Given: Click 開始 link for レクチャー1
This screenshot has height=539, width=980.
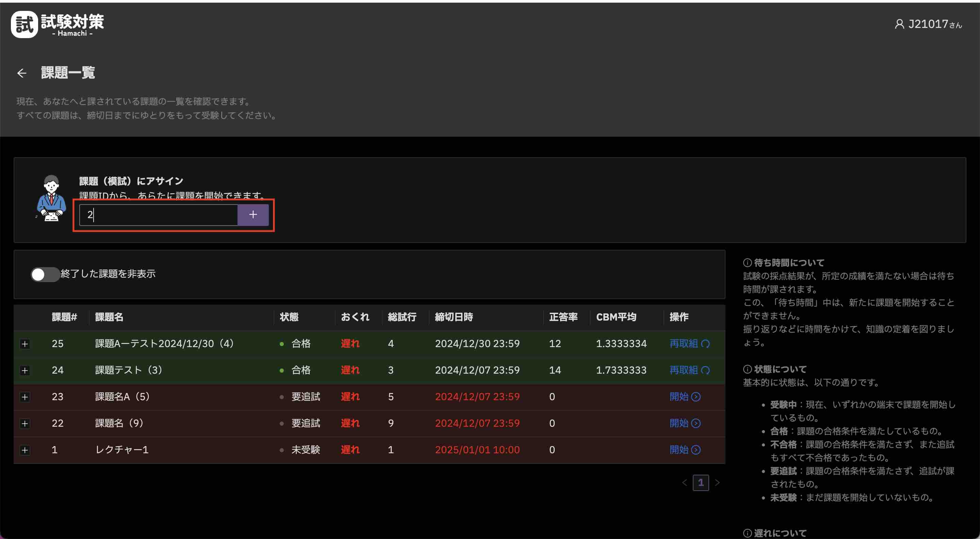Looking at the screenshot, I should [679, 450].
